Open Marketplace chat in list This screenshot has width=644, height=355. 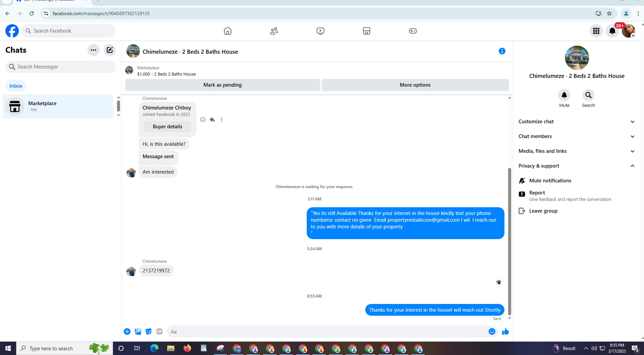click(x=58, y=106)
